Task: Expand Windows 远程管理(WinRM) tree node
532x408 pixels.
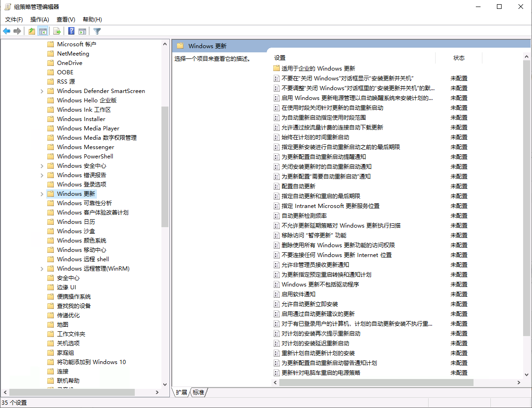Action: tap(42, 269)
